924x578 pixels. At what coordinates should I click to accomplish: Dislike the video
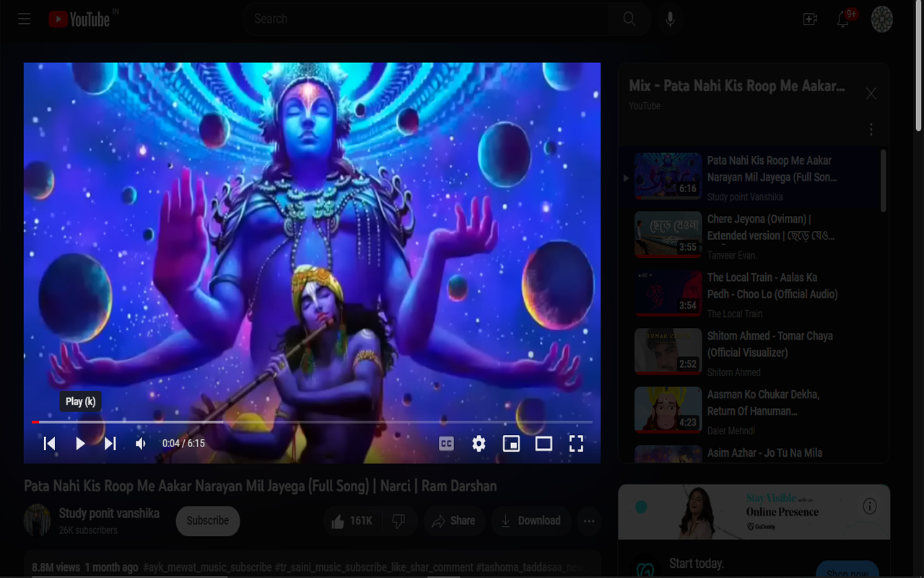point(398,521)
